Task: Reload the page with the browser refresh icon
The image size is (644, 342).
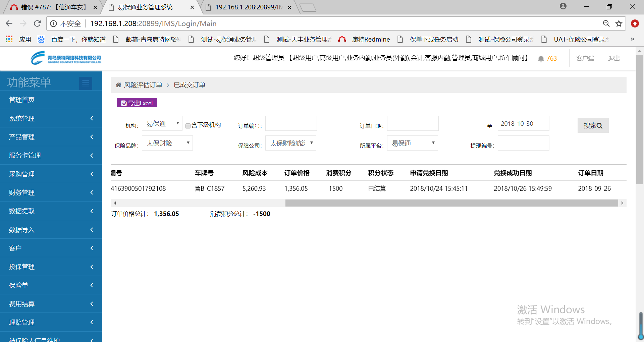Action: point(37,23)
